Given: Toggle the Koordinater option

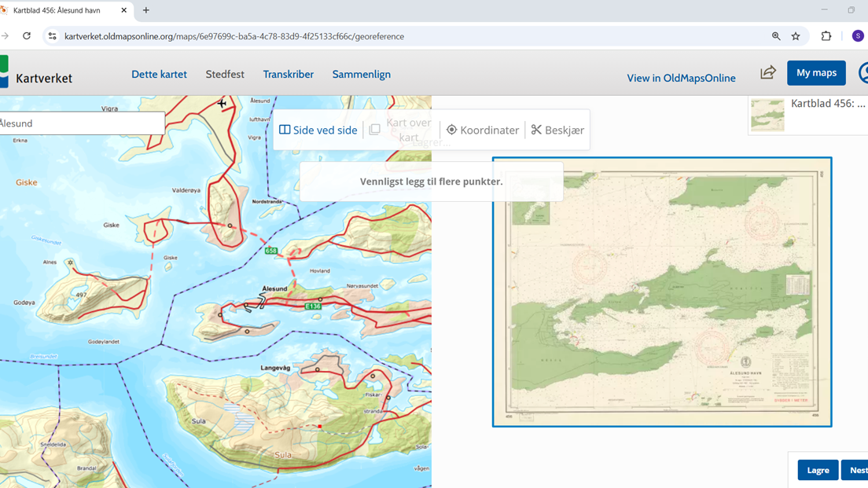Looking at the screenshot, I should [x=483, y=130].
